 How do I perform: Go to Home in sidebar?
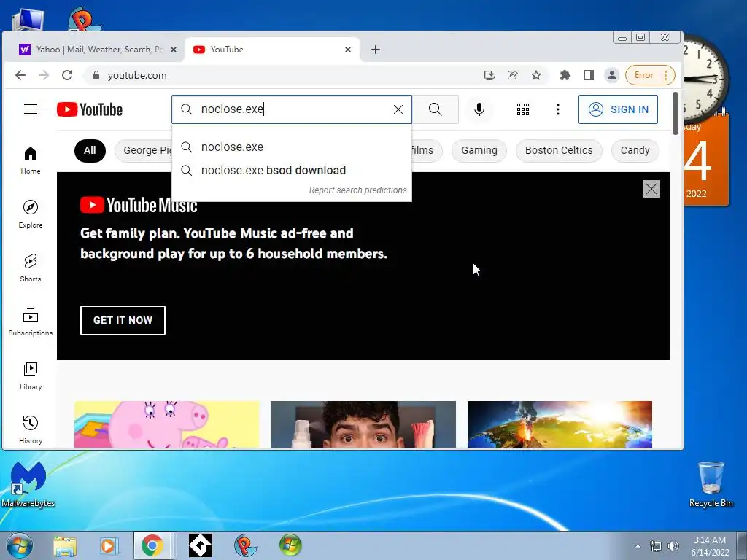tap(31, 160)
